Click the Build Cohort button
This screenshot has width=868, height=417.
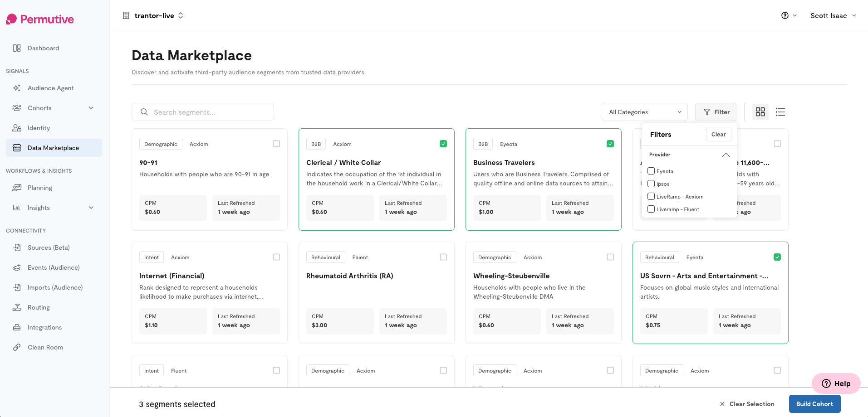pos(814,404)
